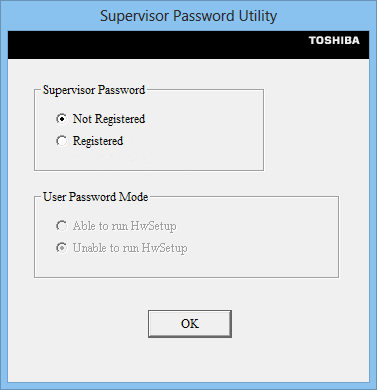
Task: Click the "Not Registered" label text
Action: click(x=109, y=119)
